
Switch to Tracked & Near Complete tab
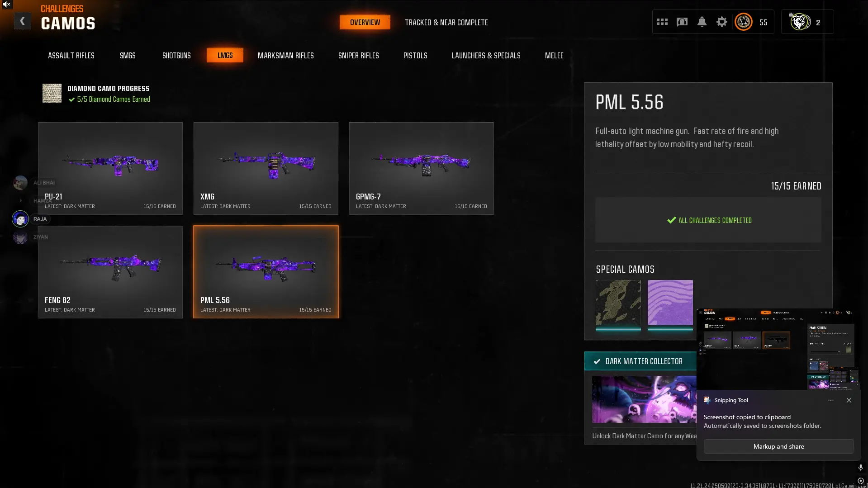446,22
